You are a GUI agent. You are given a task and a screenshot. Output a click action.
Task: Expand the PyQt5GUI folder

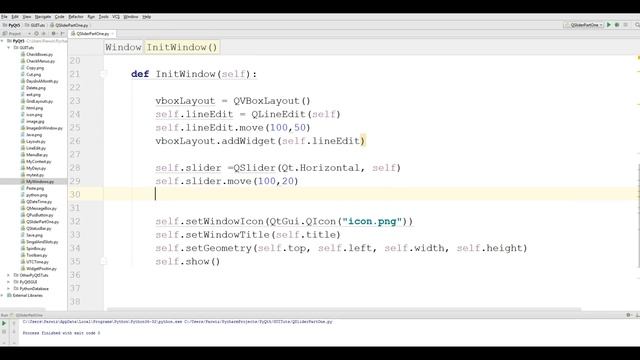[x=9, y=282]
